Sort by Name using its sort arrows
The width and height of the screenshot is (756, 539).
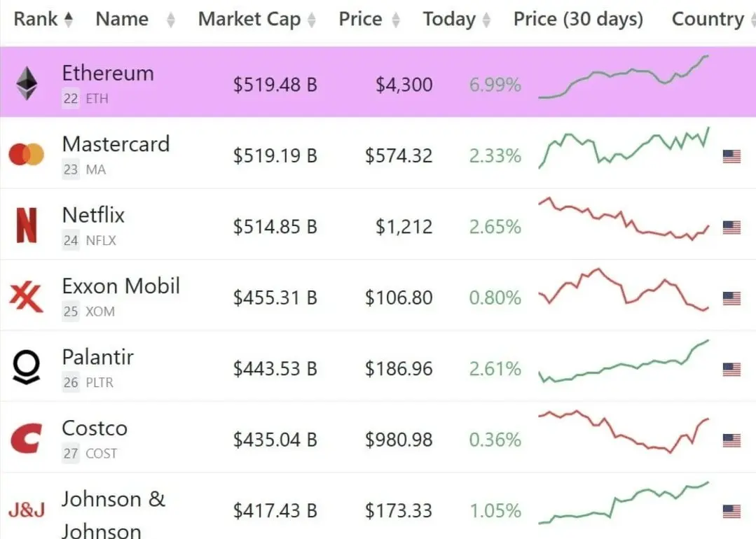coord(171,20)
